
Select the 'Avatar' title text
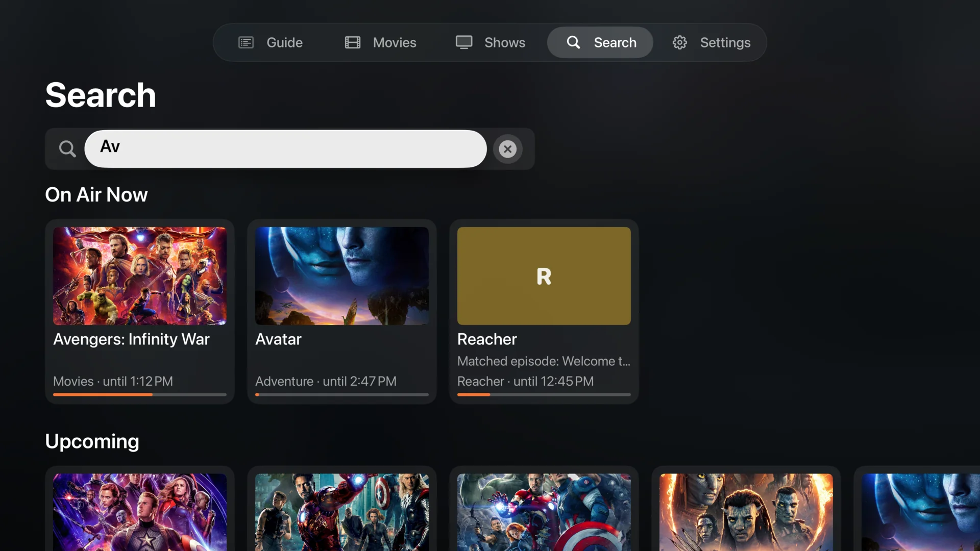coord(278,339)
